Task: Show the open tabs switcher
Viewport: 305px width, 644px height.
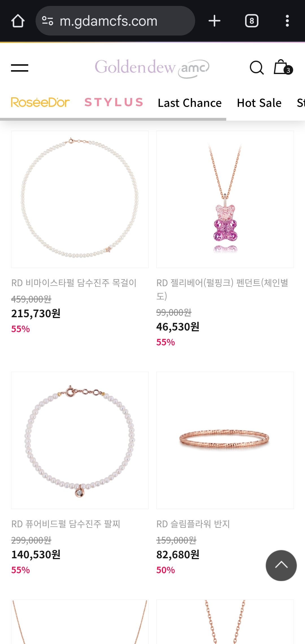Action: [x=252, y=21]
